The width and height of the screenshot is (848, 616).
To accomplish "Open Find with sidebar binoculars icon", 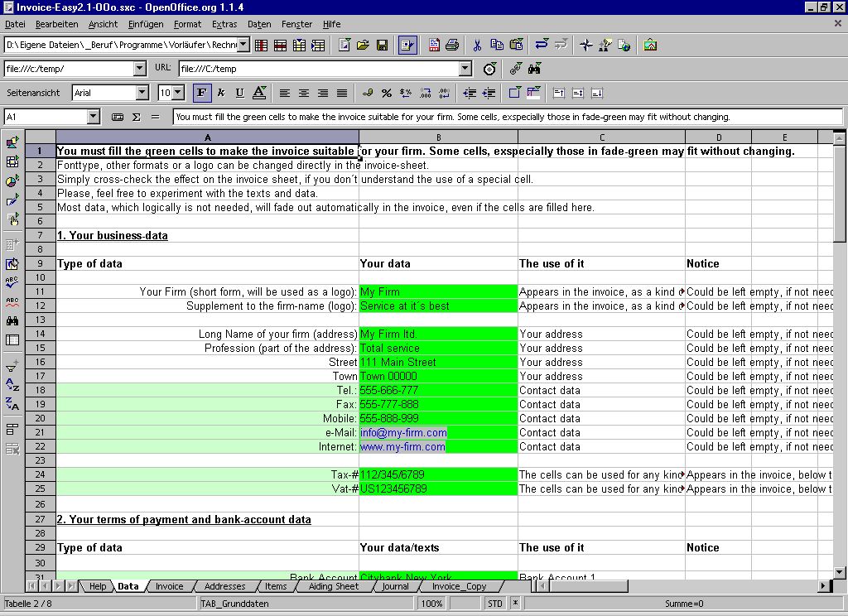I will pyautogui.click(x=12, y=320).
